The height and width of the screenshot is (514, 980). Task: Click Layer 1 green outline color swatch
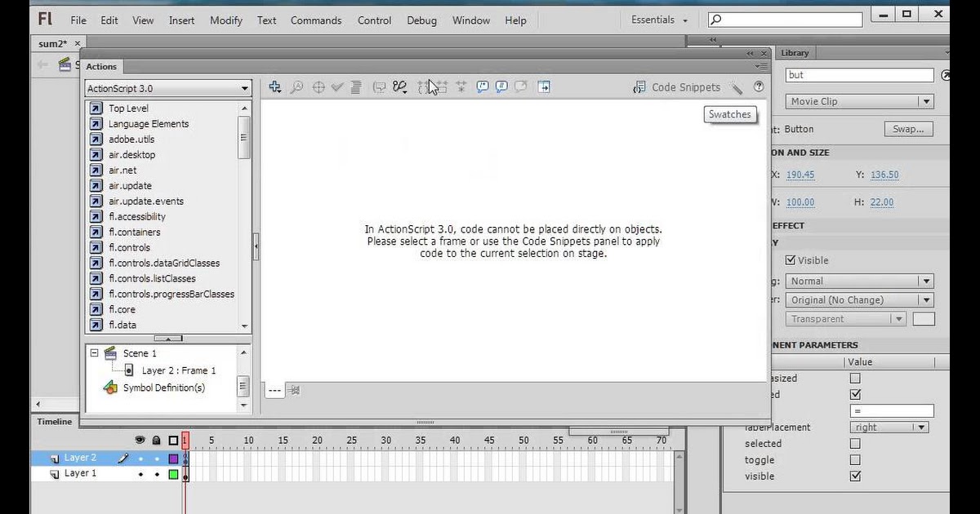pyautogui.click(x=174, y=474)
